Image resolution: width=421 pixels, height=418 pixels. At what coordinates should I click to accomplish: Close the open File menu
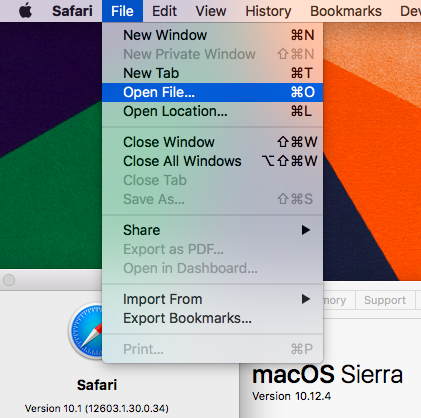coord(122,11)
